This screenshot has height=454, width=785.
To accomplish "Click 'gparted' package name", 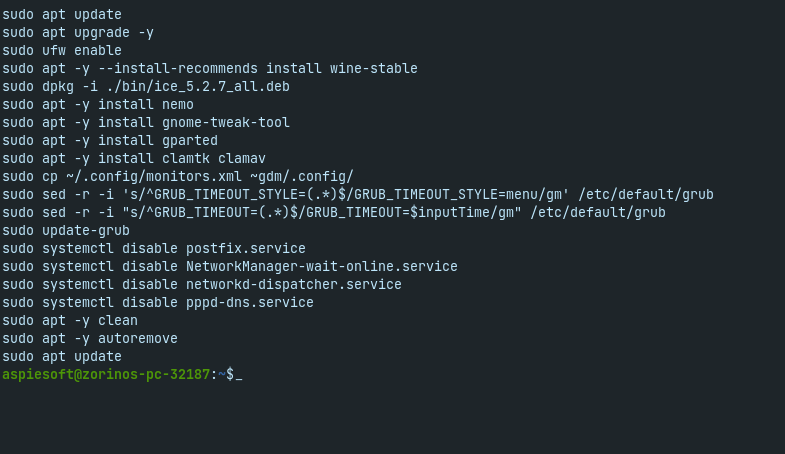I will pos(190,141).
